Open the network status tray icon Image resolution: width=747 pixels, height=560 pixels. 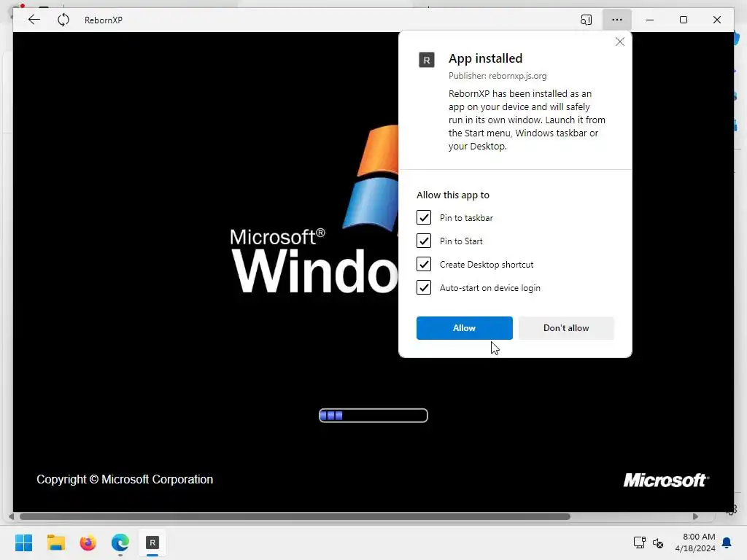coord(639,542)
